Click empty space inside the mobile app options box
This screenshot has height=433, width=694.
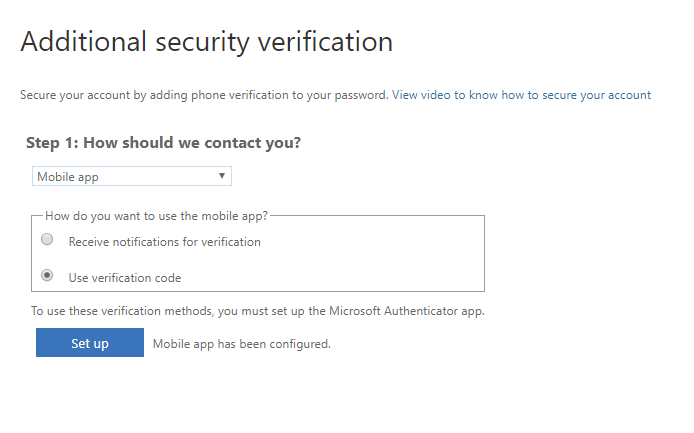[380, 258]
